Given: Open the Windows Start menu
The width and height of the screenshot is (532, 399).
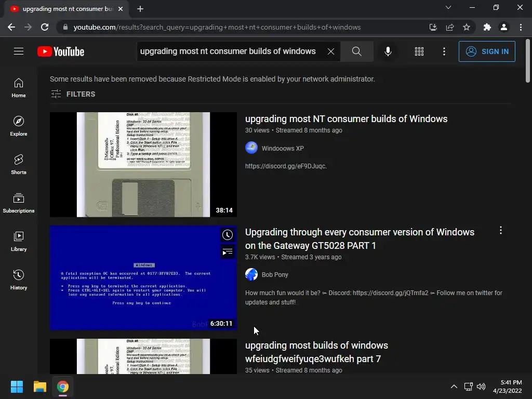Looking at the screenshot, I should pos(17,387).
